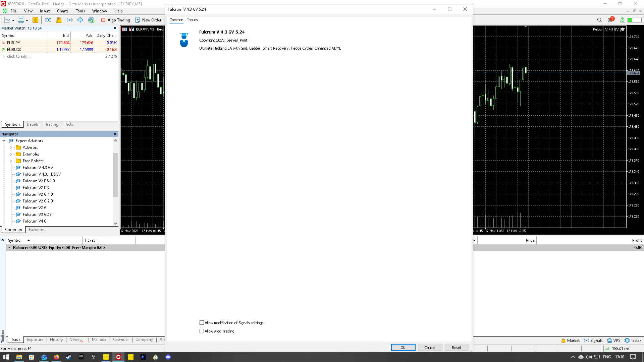Open the MetaEditor IDE
Screen dimensions: 644x362
[x=48, y=20]
